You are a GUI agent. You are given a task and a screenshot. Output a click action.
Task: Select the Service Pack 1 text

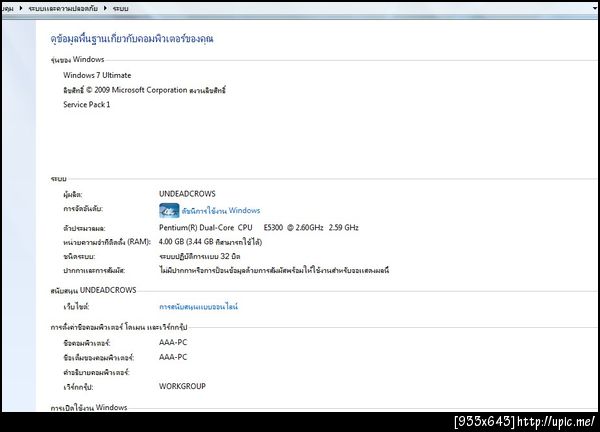(x=86, y=104)
